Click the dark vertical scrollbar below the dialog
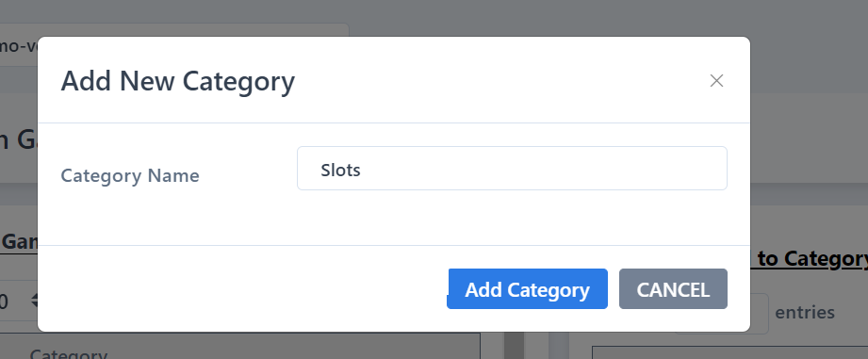 (515, 346)
